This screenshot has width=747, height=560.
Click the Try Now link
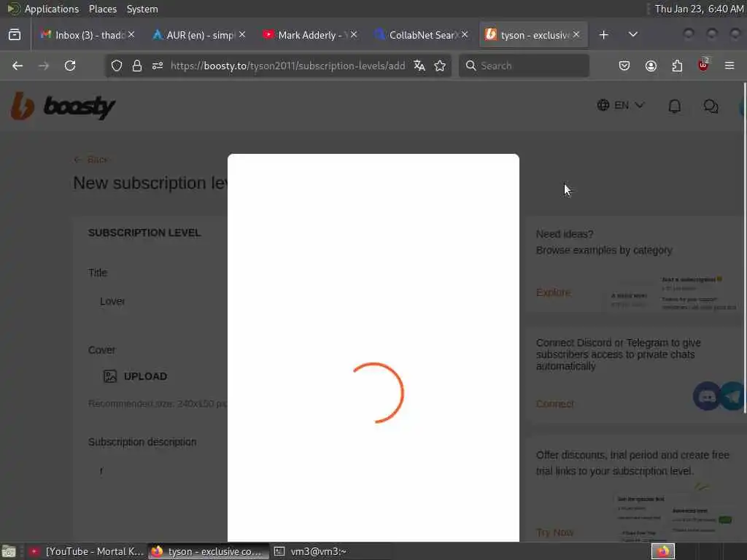click(554, 532)
